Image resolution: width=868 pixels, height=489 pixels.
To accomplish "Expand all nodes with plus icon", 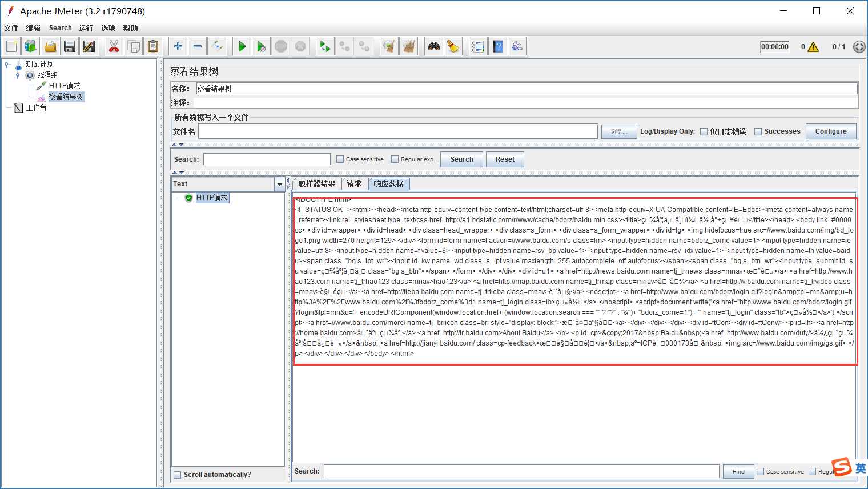I will point(178,46).
